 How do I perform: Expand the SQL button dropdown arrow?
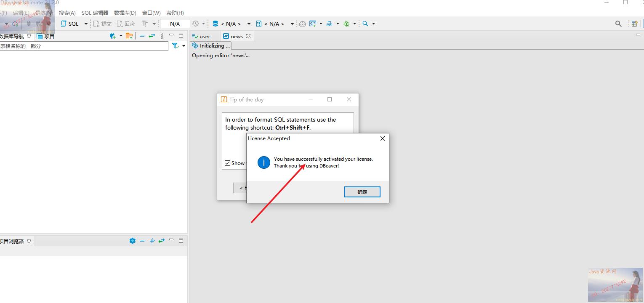point(86,24)
